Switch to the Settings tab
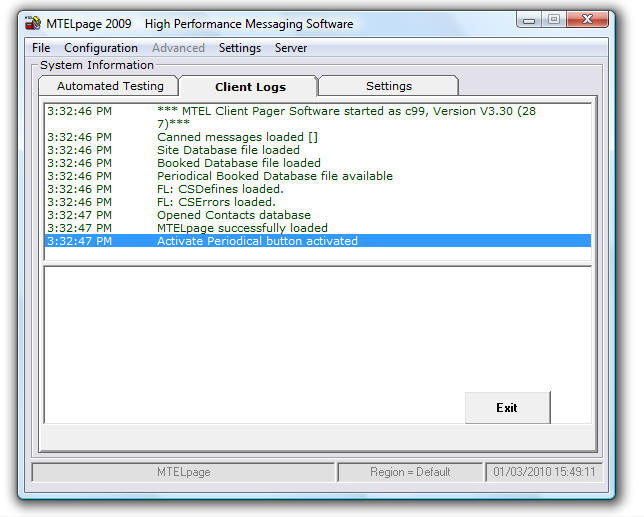Image resolution: width=644 pixels, height=517 pixels. coord(389,86)
